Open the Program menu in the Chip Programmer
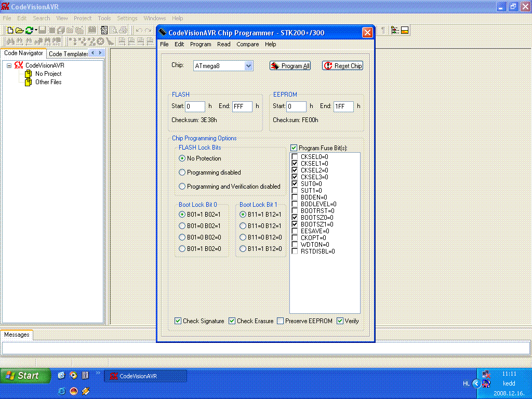Image resolution: width=532 pixels, height=399 pixels. pos(201,44)
